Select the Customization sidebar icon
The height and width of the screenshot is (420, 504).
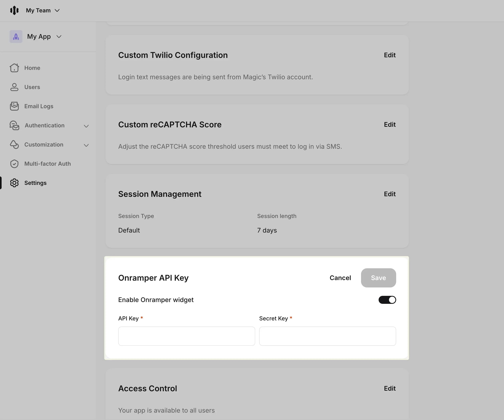point(14,144)
